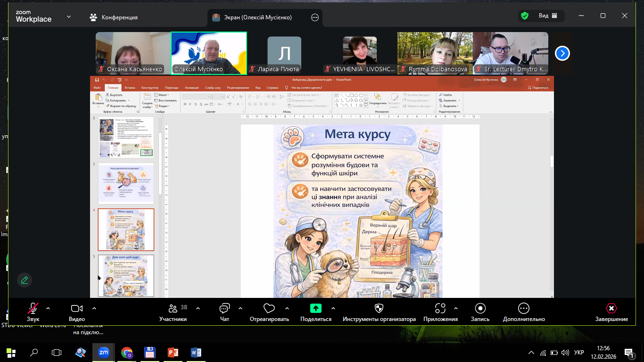This screenshot has height=362, width=644.
Task: Show next participants with blue arrow
Action: coord(562,53)
